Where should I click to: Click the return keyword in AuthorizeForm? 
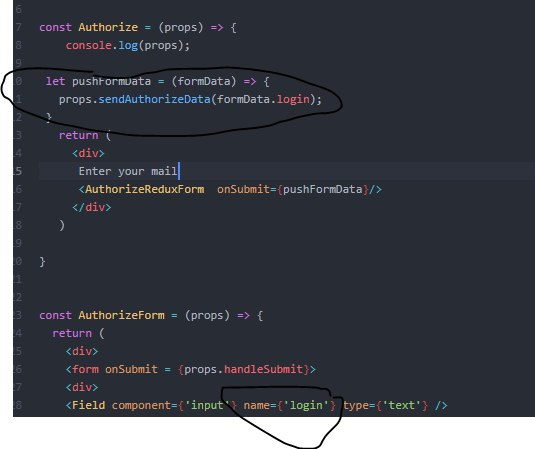72,333
